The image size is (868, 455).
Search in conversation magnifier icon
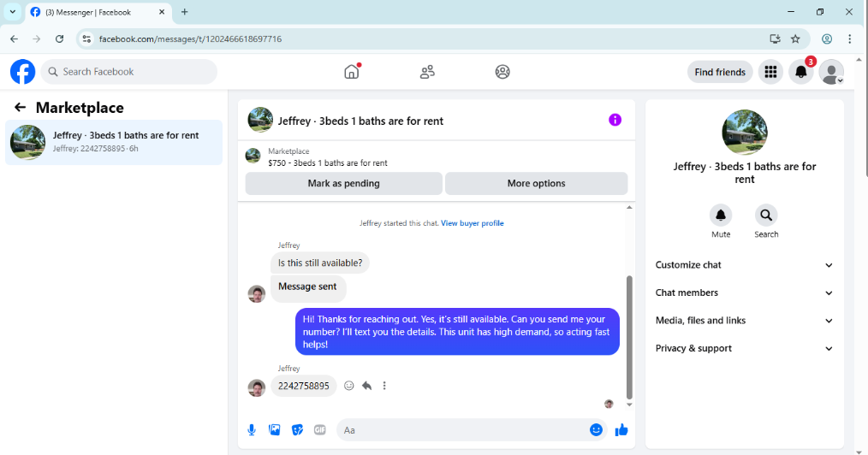click(x=766, y=215)
